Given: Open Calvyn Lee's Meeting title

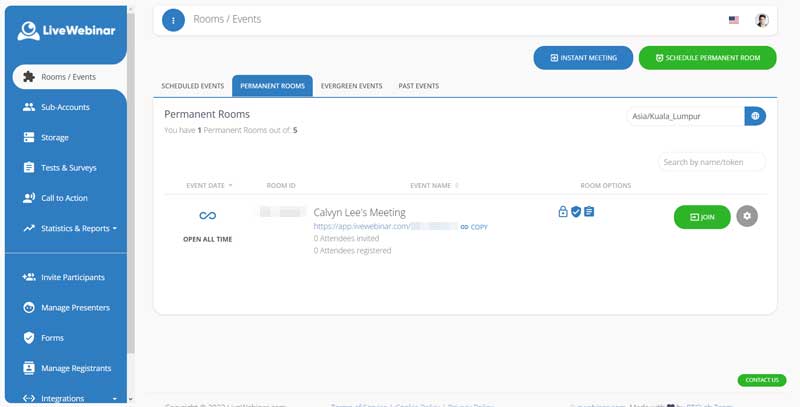Looking at the screenshot, I should coord(360,212).
